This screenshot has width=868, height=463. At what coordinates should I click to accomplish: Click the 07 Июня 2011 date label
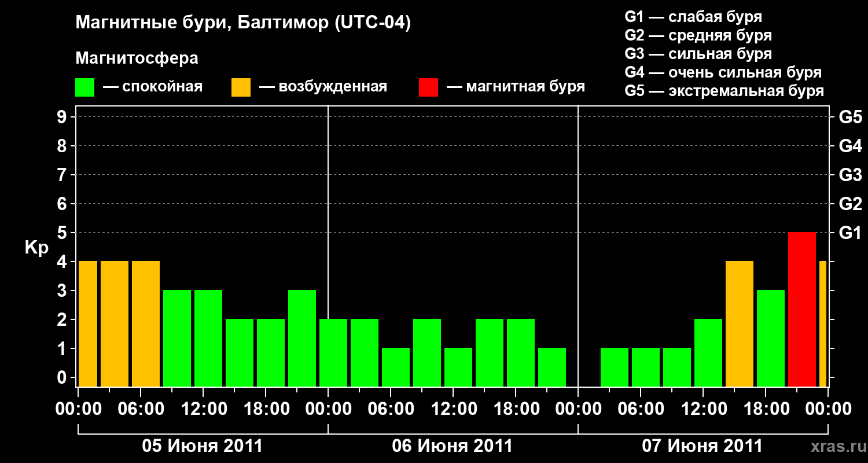click(703, 446)
